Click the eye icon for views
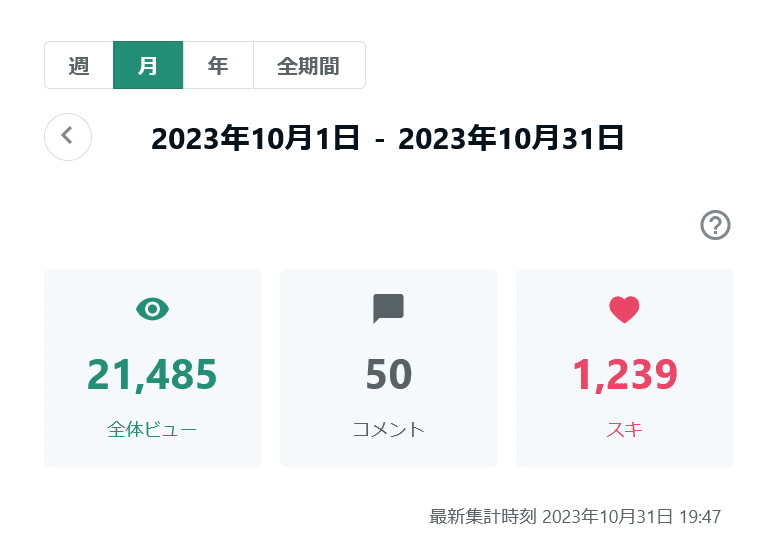Viewport: 777px width, 540px height. coord(153,309)
